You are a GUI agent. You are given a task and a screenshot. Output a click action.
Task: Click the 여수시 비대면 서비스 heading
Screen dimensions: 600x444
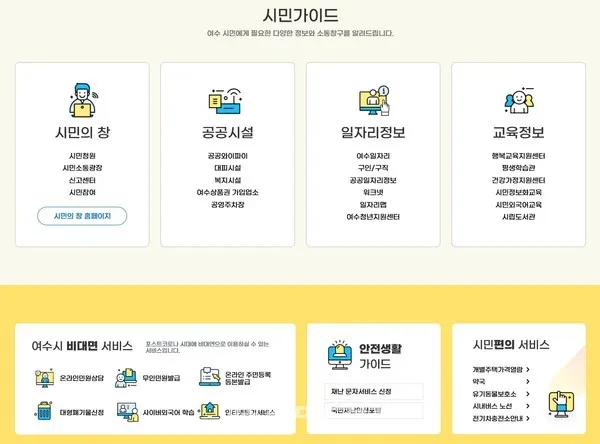coord(82,346)
